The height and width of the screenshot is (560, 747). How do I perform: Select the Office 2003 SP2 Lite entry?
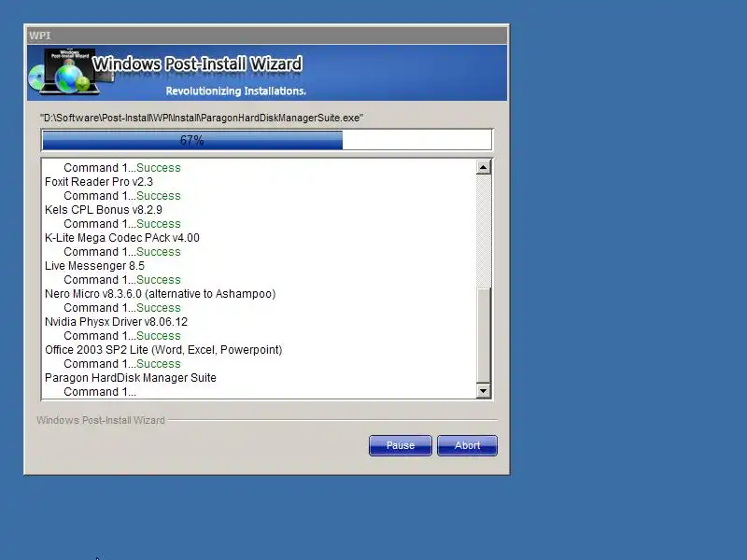[163, 350]
